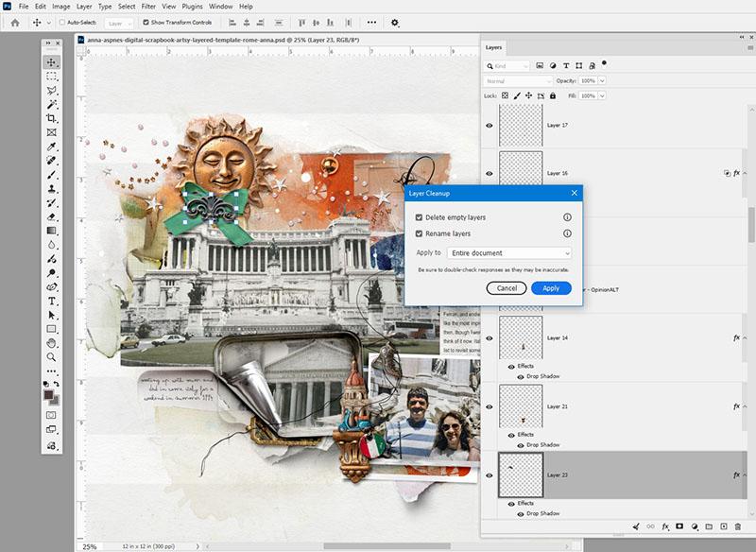
Task: Click the pixel layer filter icon
Action: pos(540,65)
